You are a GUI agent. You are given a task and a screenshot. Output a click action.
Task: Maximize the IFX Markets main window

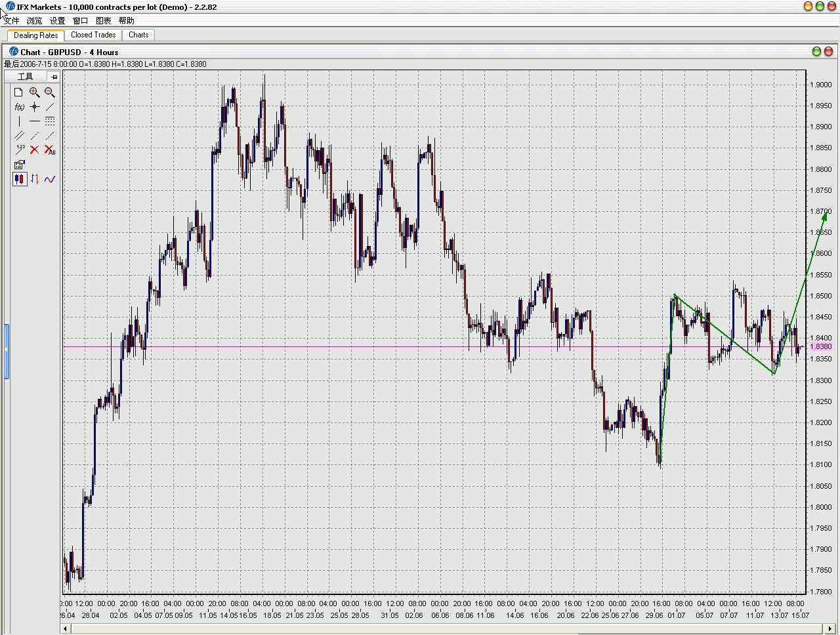820,6
